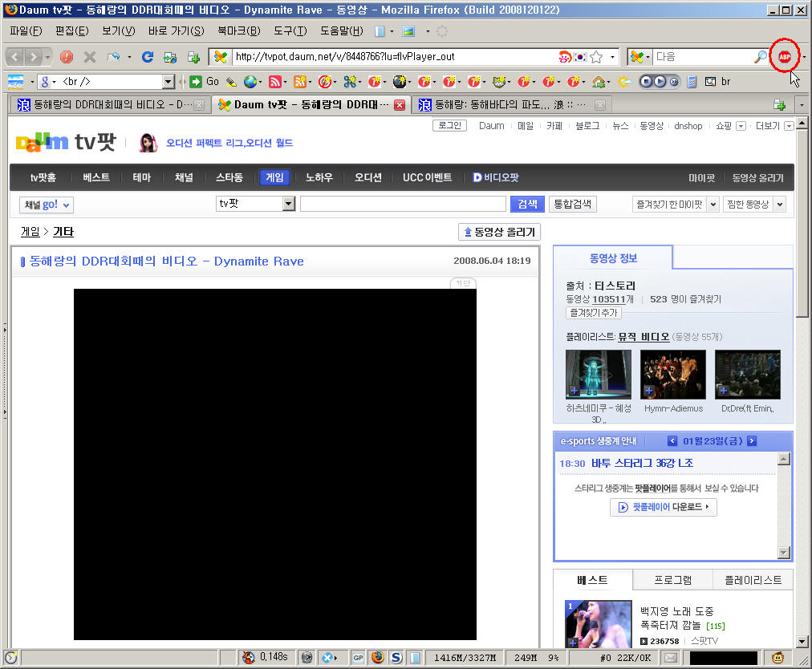Expand the tv팟 search scope dropdown

pyautogui.click(x=288, y=204)
